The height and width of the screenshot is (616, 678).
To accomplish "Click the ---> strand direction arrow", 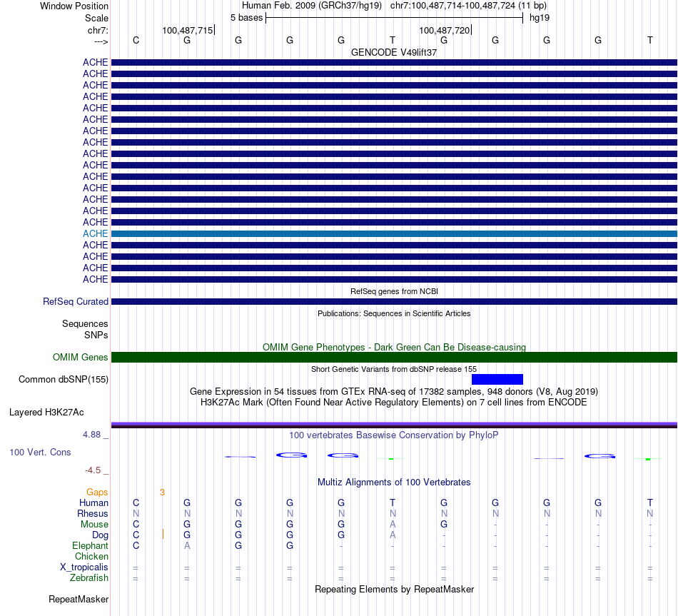I will tap(101, 41).
